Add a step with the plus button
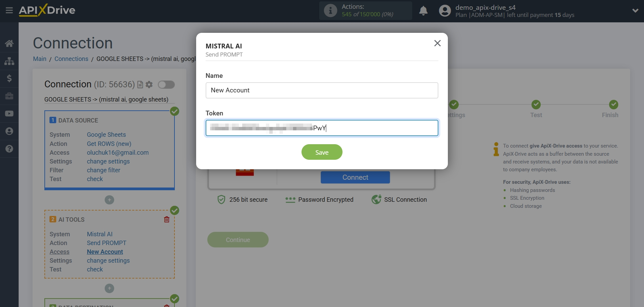 click(x=109, y=200)
